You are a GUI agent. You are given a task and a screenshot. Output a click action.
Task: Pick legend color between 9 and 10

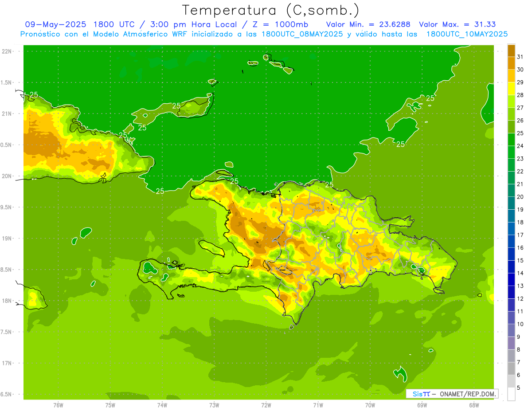tap(511, 330)
